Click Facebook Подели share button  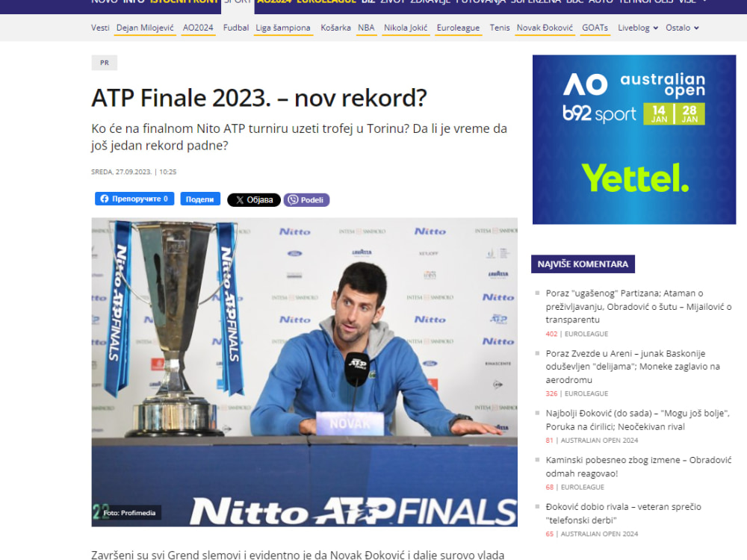200,199
